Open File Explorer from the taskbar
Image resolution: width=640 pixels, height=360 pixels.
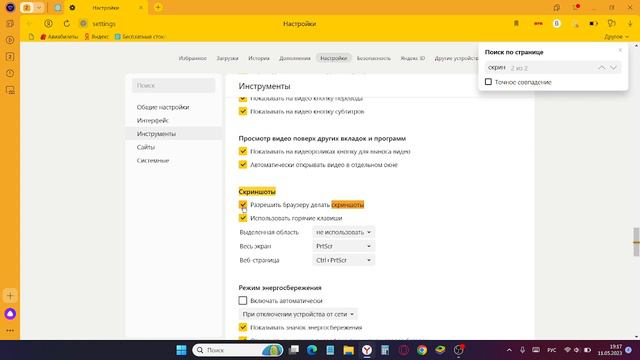point(348,350)
